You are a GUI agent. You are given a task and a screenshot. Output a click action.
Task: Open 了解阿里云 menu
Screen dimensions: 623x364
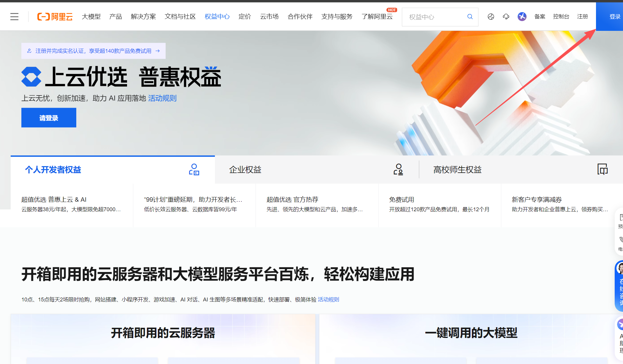click(x=377, y=17)
